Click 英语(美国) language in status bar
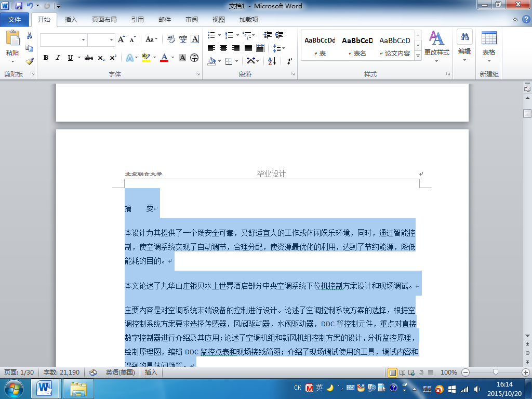This screenshot has height=399, width=532. coord(120,373)
